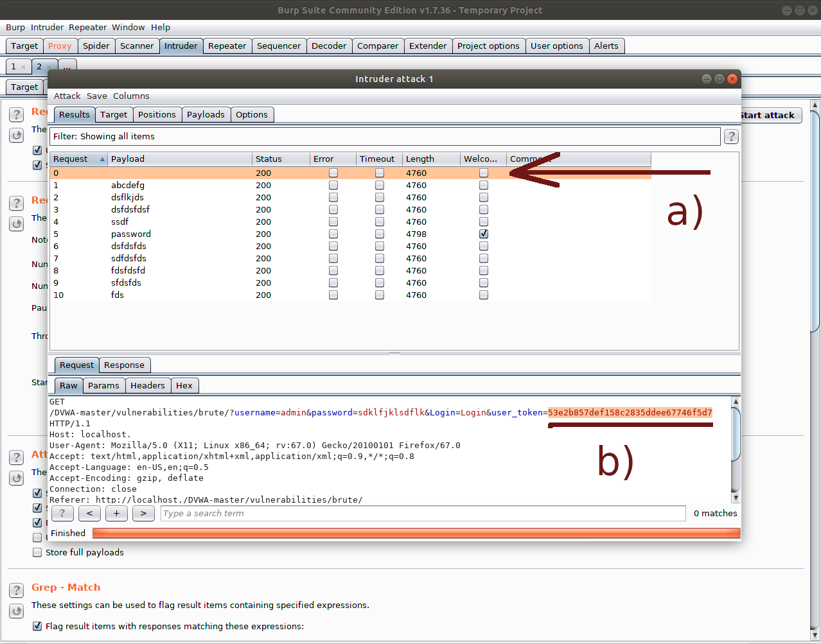Open the Save menu in attack window
This screenshot has width=821, height=644.
click(97, 96)
